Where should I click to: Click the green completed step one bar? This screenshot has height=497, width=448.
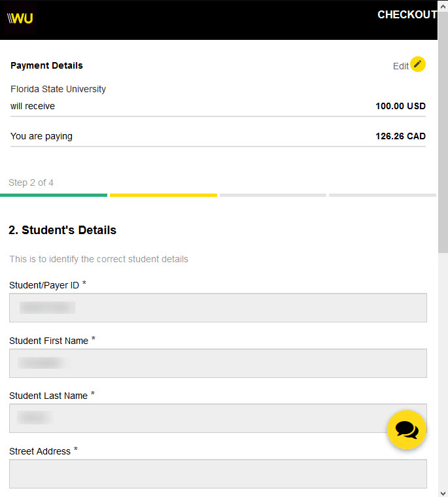pyautogui.click(x=54, y=196)
